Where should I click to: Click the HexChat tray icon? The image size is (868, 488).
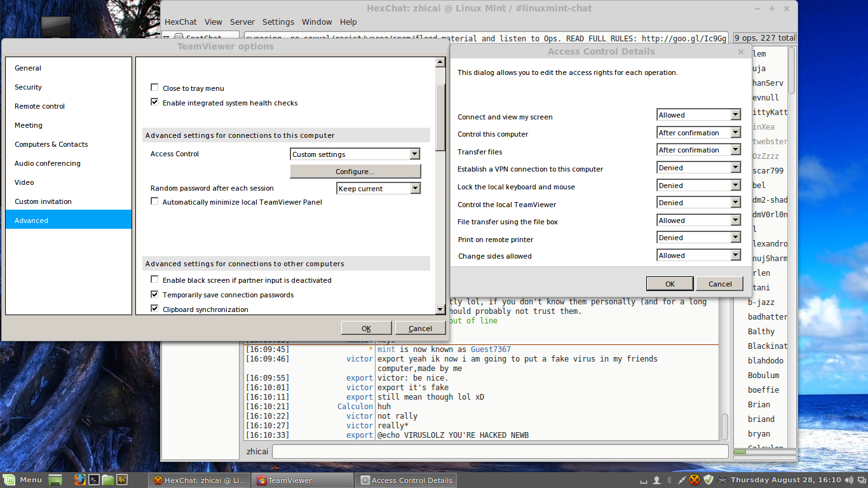coord(695,480)
